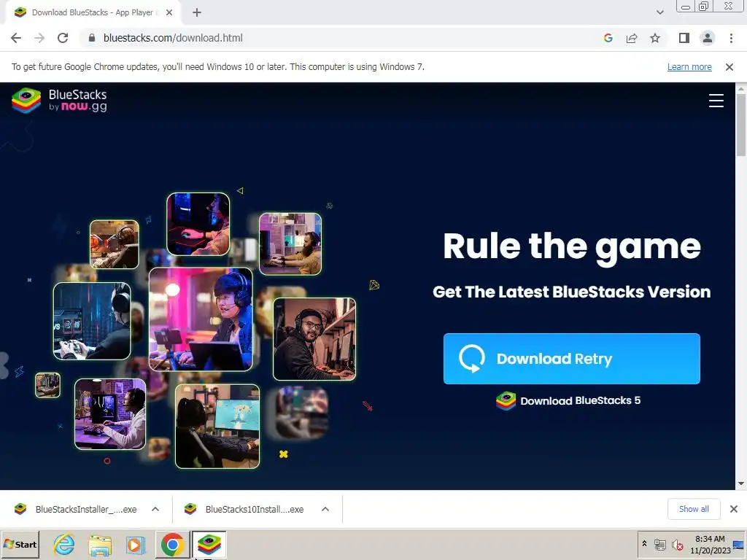Open a new tab with the plus button

coord(197,12)
